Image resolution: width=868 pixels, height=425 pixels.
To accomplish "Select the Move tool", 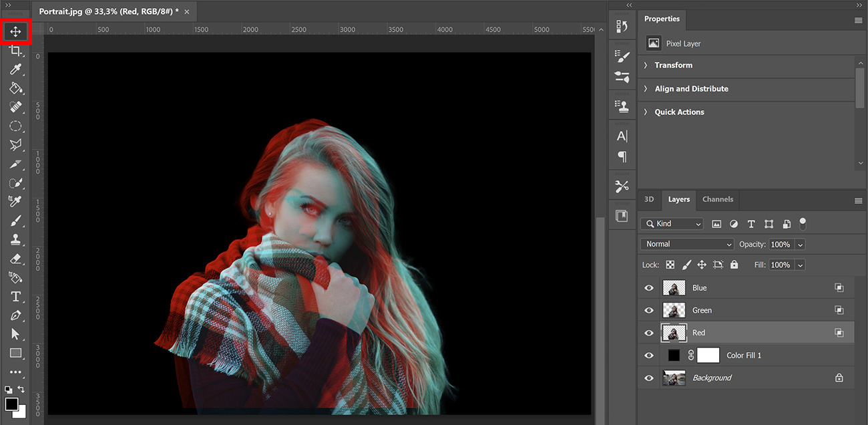I will [x=15, y=31].
